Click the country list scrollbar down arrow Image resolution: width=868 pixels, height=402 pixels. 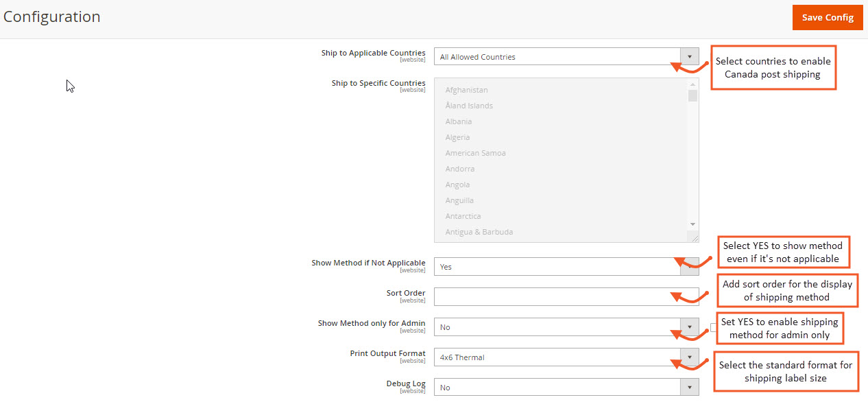(692, 224)
